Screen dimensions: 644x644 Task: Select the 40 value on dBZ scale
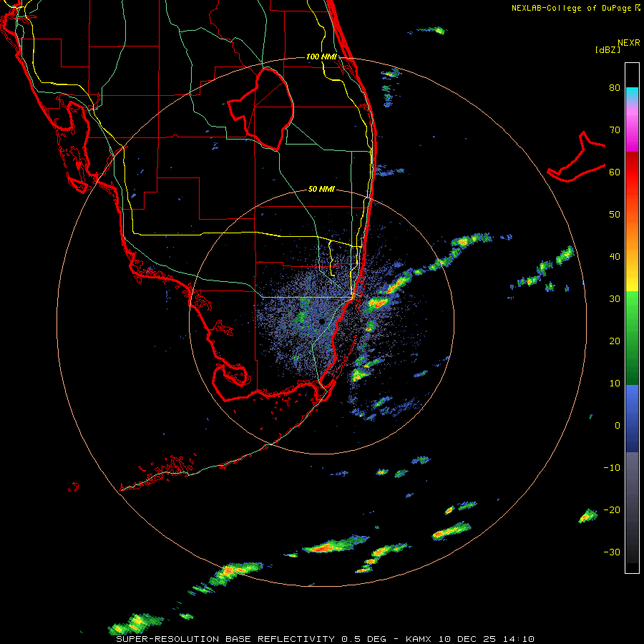point(615,257)
